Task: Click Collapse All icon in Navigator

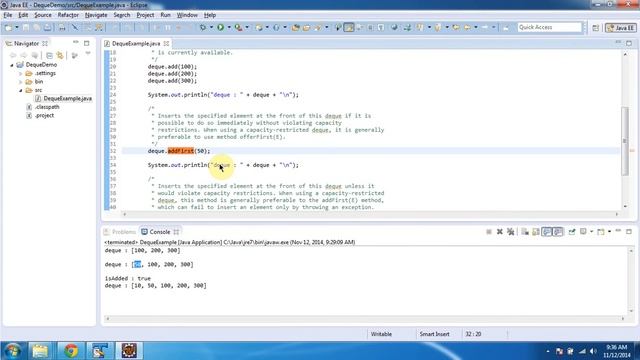Action: (x=49, y=55)
